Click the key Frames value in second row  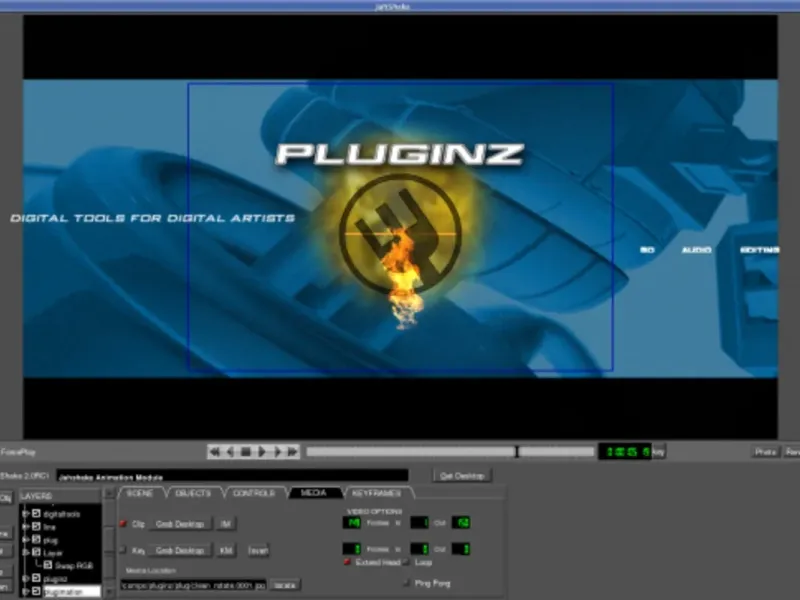[352, 549]
